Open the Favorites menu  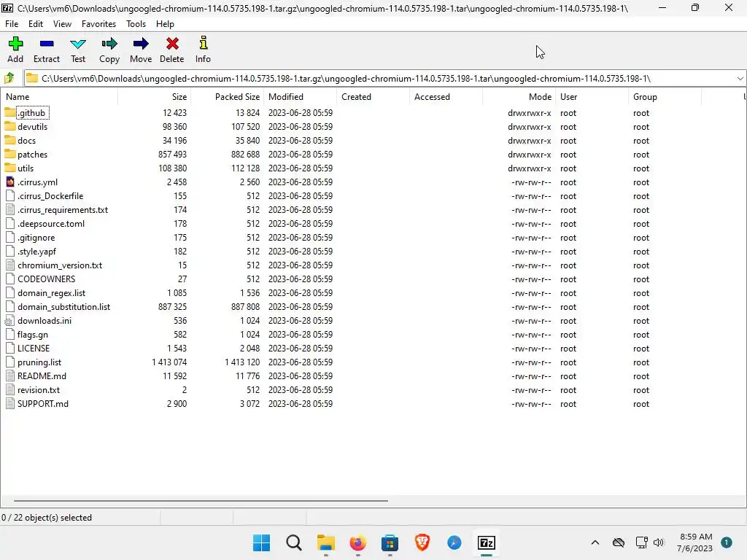[98, 24]
